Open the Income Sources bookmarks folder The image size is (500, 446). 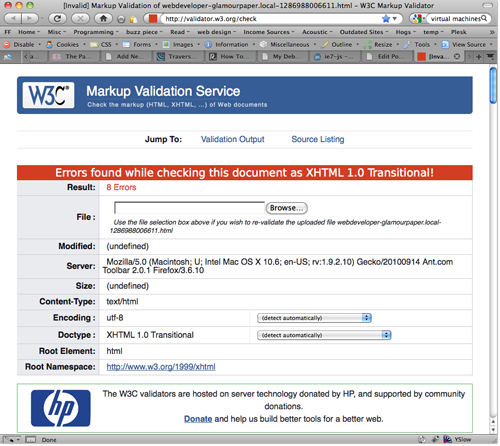(269, 32)
